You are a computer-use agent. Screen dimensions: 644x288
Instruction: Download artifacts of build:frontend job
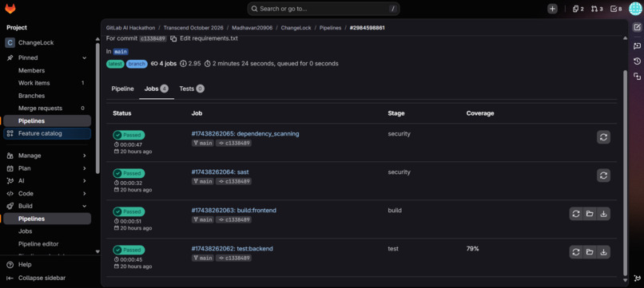(x=603, y=214)
